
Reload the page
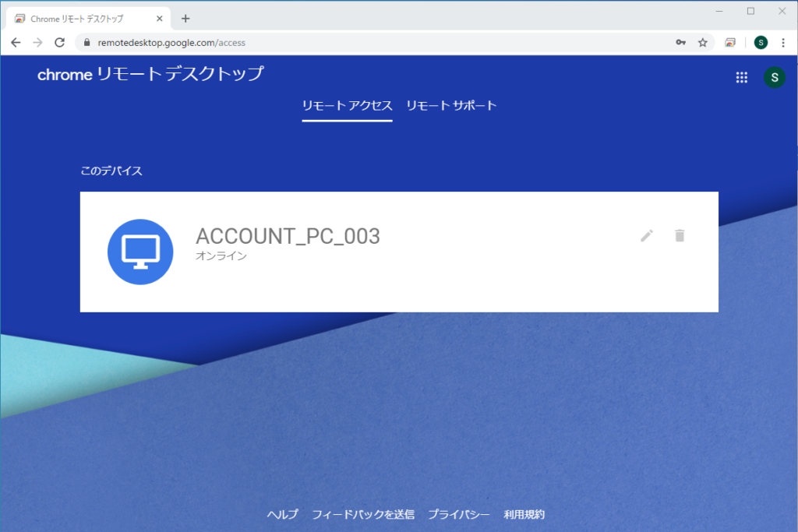point(59,43)
